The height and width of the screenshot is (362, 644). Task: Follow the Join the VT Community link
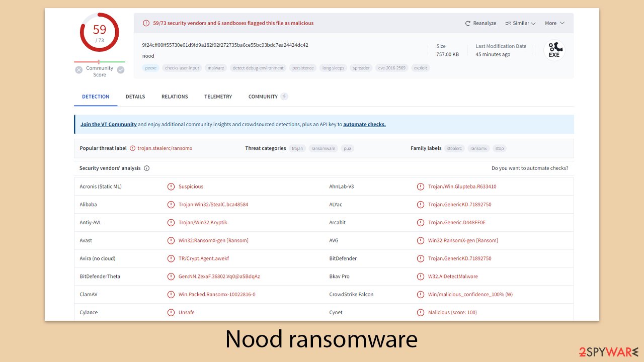tap(109, 124)
